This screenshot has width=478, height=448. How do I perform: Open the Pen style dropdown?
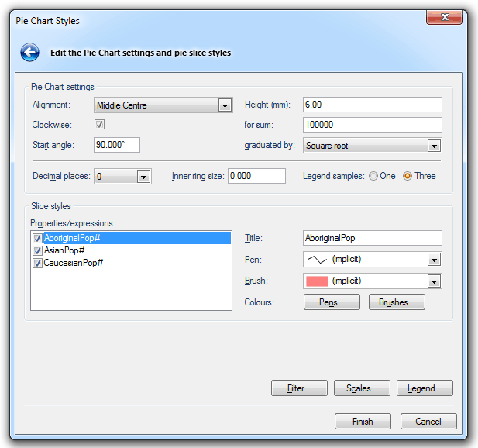pos(434,260)
